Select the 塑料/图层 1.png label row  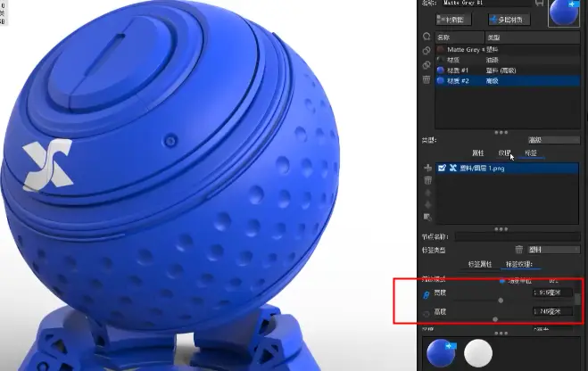coord(508,169)
